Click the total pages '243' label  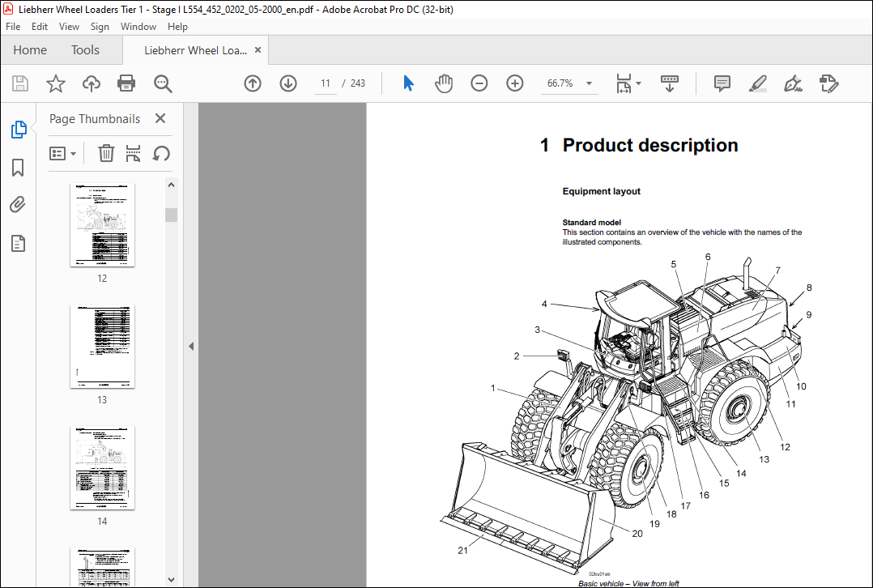pos(358,83)
